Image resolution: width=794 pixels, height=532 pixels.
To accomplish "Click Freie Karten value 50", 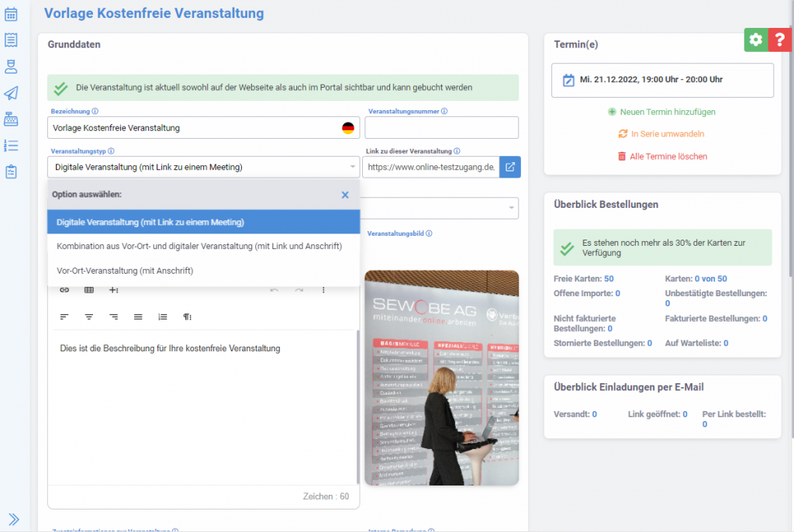I will (609, 278).
